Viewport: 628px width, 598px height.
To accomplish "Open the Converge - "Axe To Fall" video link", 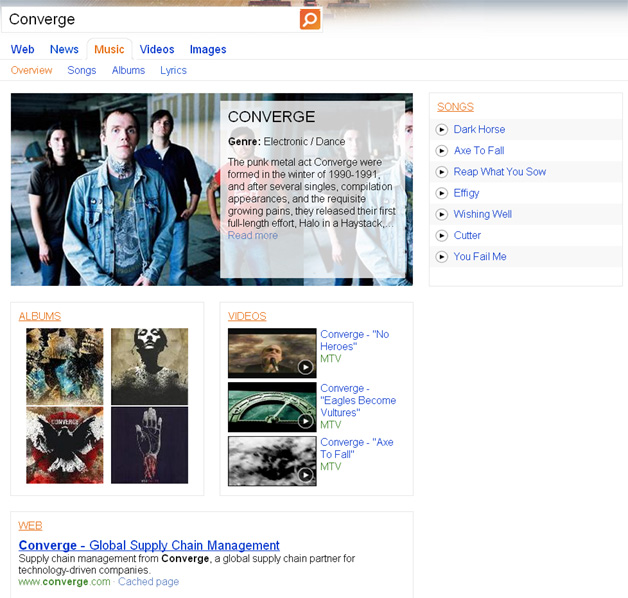I will click(356, 448).
